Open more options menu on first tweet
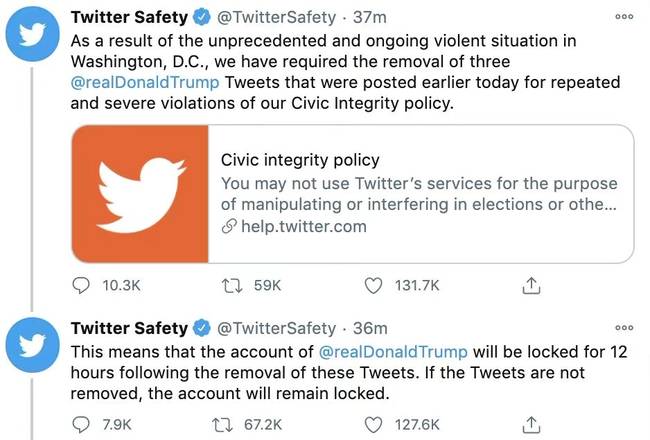This screenshot has height=440, width=650. [x=625, y=17]
